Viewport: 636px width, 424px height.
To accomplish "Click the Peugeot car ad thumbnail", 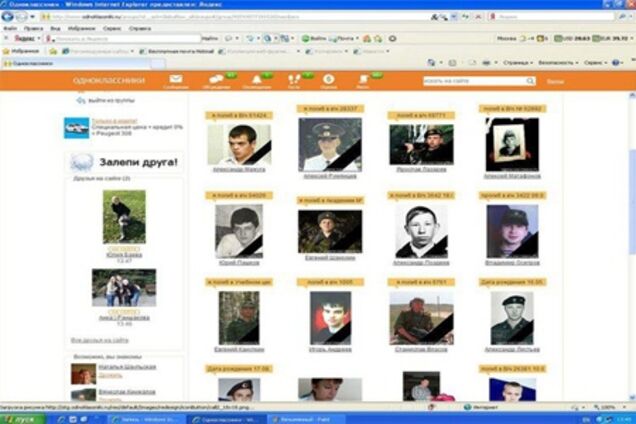I will (76, 127).
